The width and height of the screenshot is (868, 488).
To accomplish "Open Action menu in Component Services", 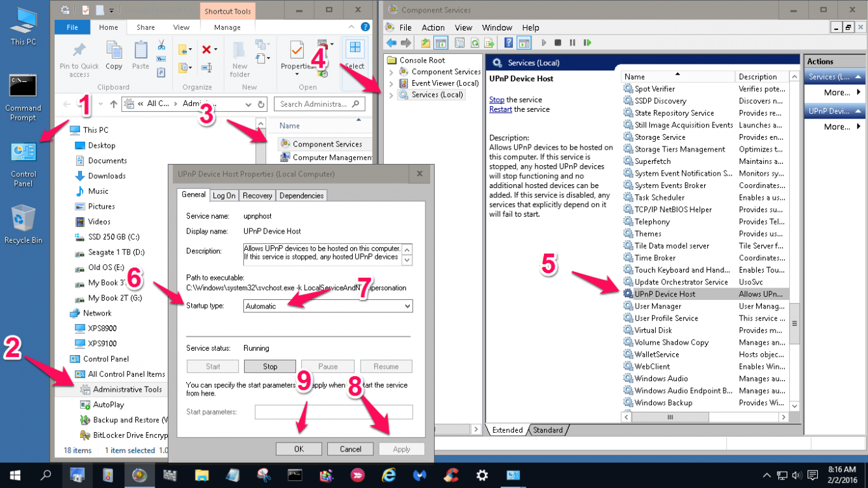I will [x=433, y=27].
